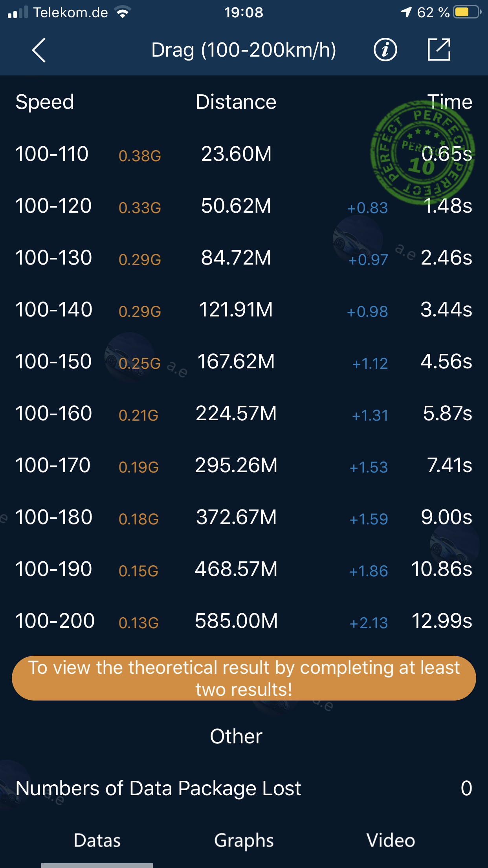Viewport: 488px width, 868px height.
Task: Tap the location arrow status icon
Action: pyautogui.click(x=406, y=12)
